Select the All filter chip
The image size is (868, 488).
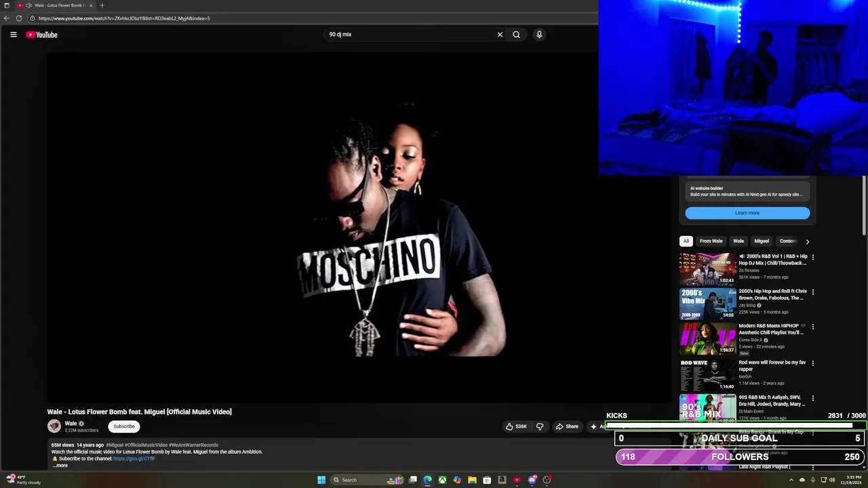[686, 241]
